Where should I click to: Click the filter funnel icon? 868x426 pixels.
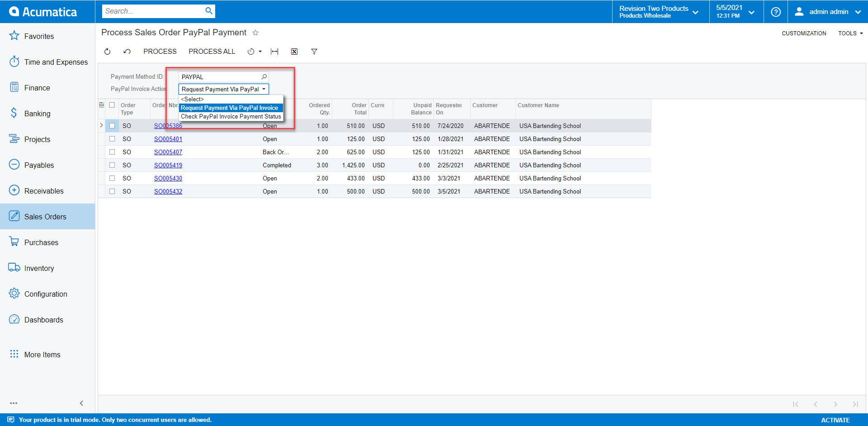(314, 52)
